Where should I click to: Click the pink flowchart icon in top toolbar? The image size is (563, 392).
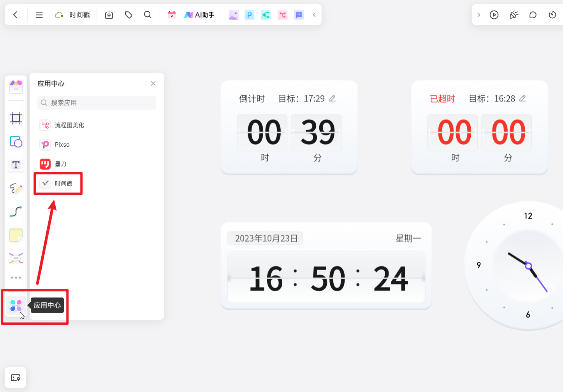283,15
